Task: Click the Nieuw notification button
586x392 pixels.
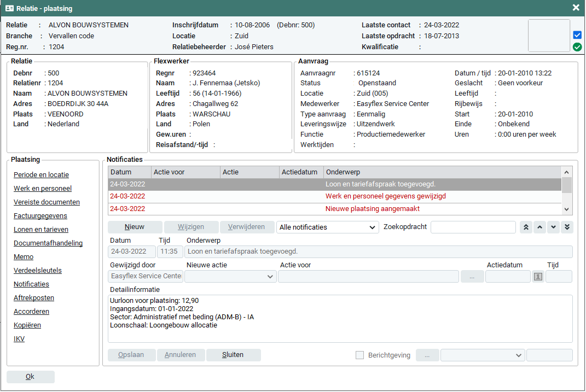Action: click(135, 227)
